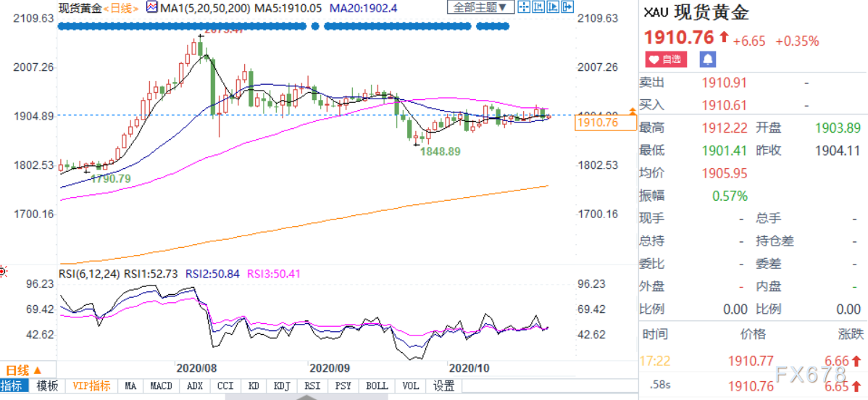Select the BOLL indicator

378,386
